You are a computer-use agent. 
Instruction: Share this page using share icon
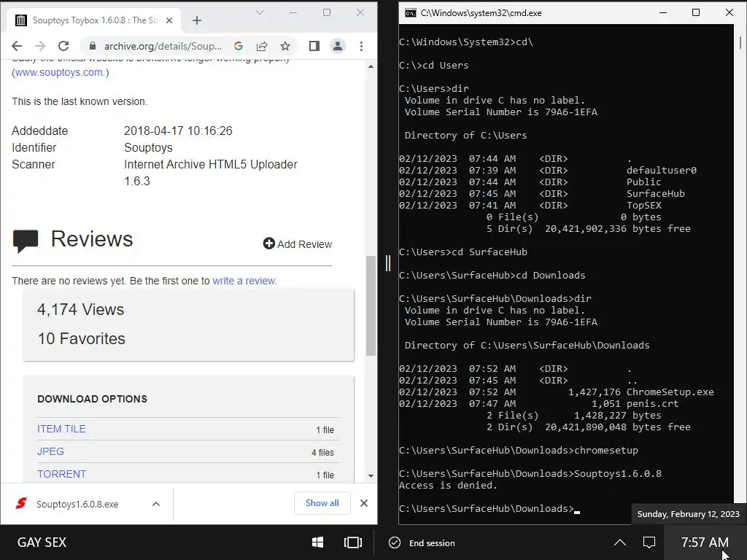[x=262, y=46]
